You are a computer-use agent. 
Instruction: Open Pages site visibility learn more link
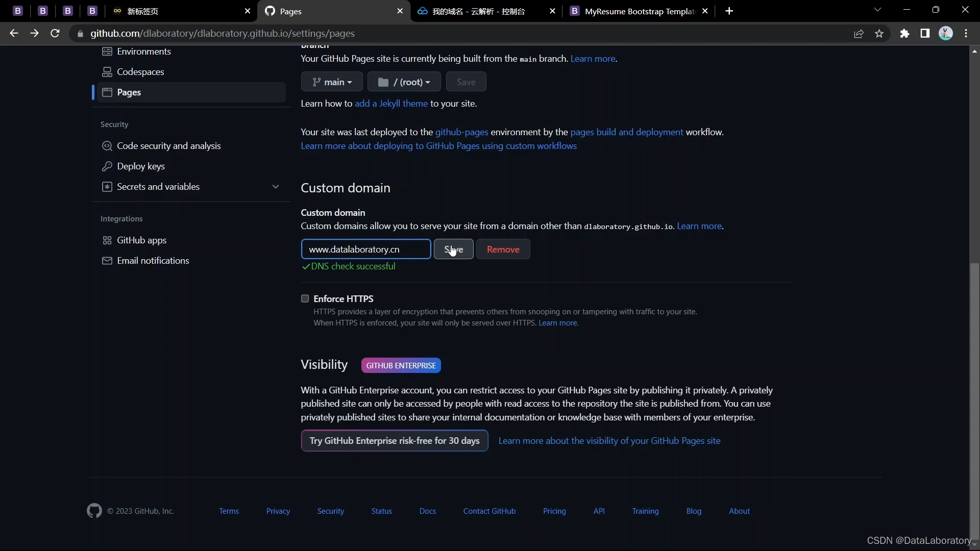click(x=609, y=441)
